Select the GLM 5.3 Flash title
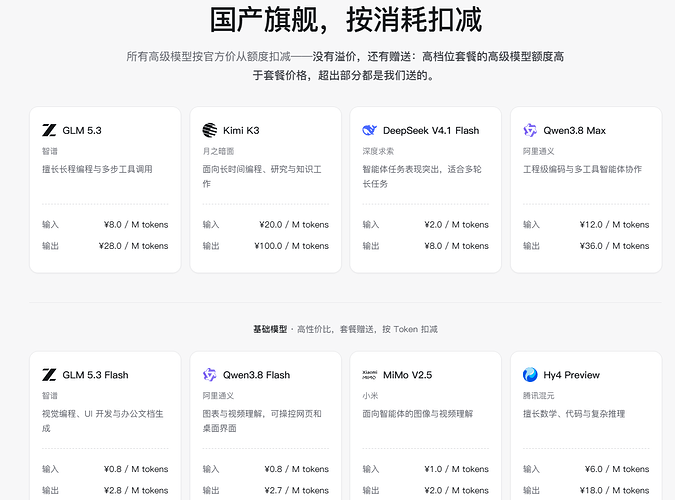The height and width of the screenshot is (500, 675). [95, 375]
